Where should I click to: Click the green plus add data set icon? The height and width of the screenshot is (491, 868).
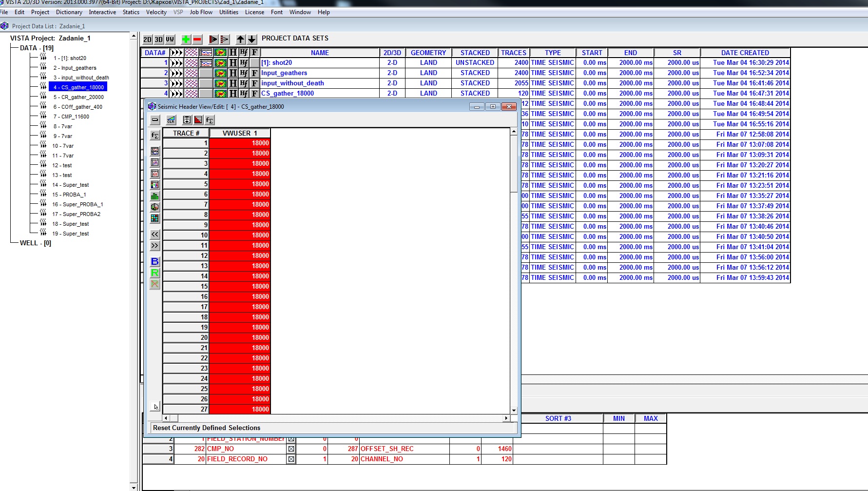click(186, 39)
